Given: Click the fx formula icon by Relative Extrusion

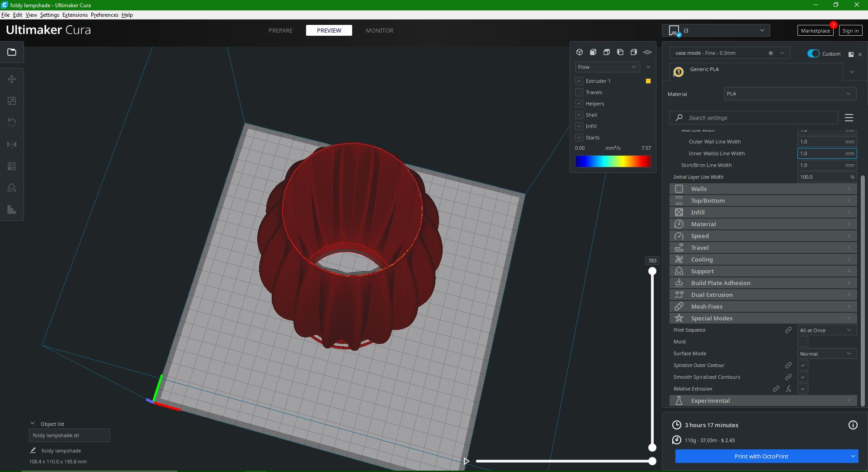Looking at the screenshot, I should point(788,389).
